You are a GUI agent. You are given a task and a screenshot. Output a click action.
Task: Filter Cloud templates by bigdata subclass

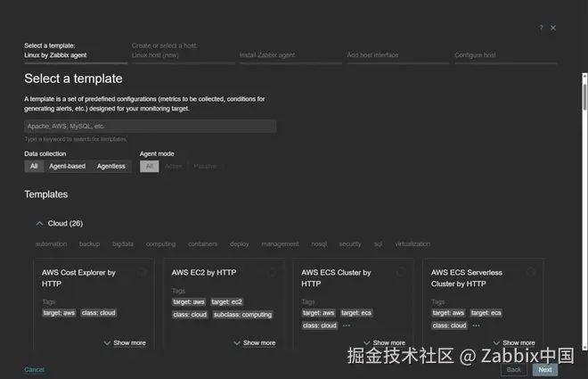[x=123, y=244]
